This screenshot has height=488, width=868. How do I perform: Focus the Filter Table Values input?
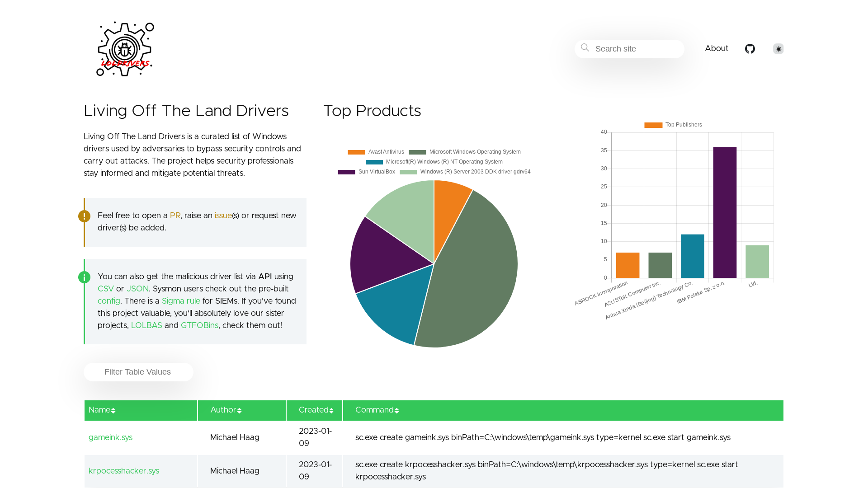click(138, 372)
